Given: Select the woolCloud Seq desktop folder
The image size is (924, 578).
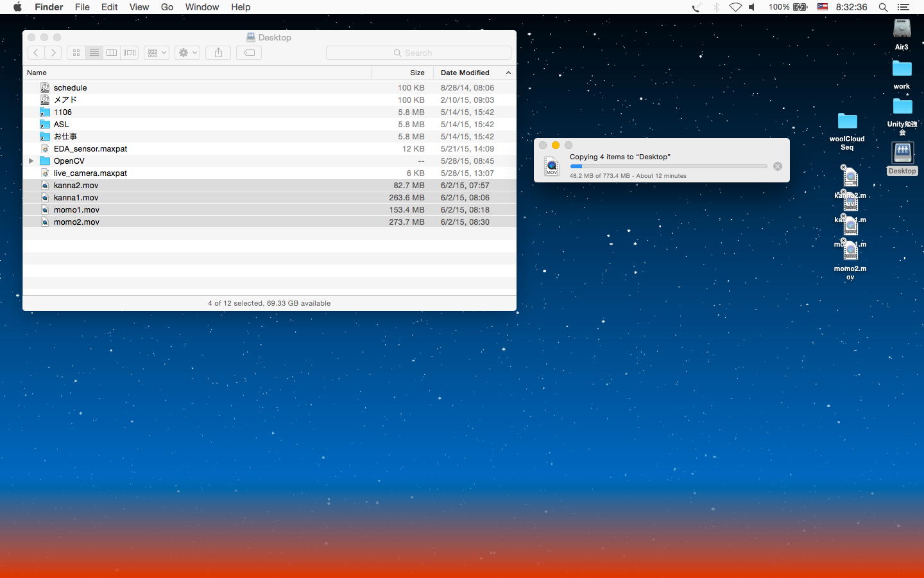Looking at the screenshot, I should click(847, 122).
